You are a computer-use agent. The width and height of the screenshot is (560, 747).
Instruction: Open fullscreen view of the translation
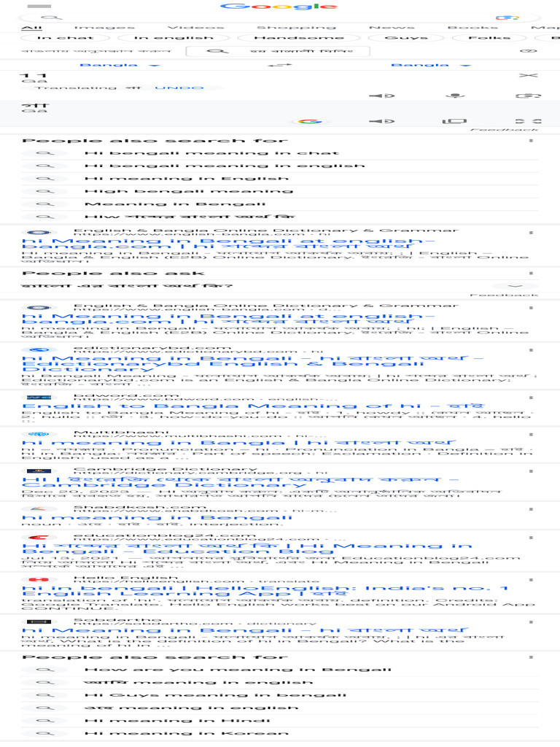coord(528,122)
